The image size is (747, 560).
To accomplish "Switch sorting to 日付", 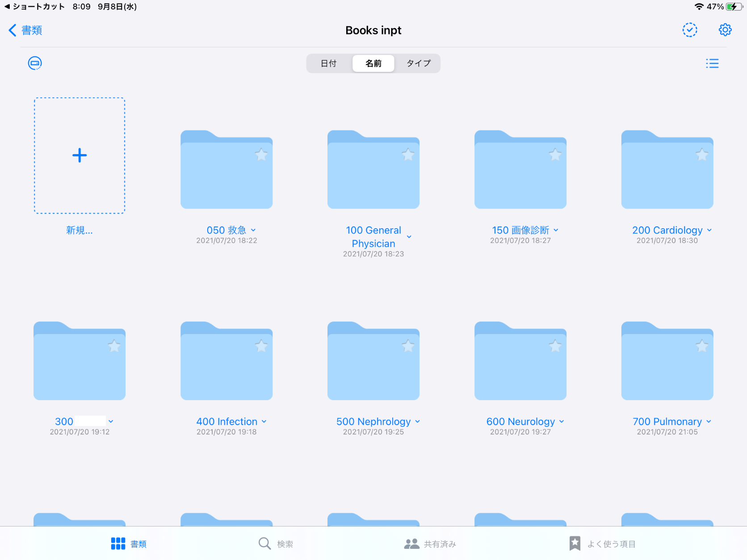I will coord(329,63).
